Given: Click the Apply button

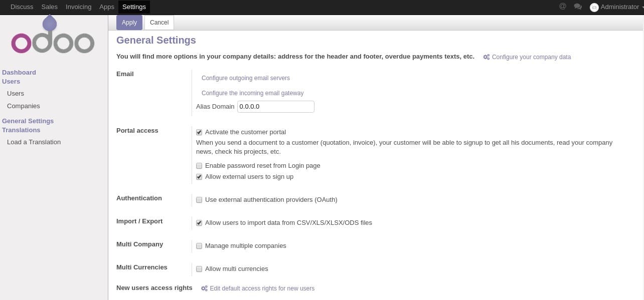Looking at the screenshot, I should coord(129,23).
